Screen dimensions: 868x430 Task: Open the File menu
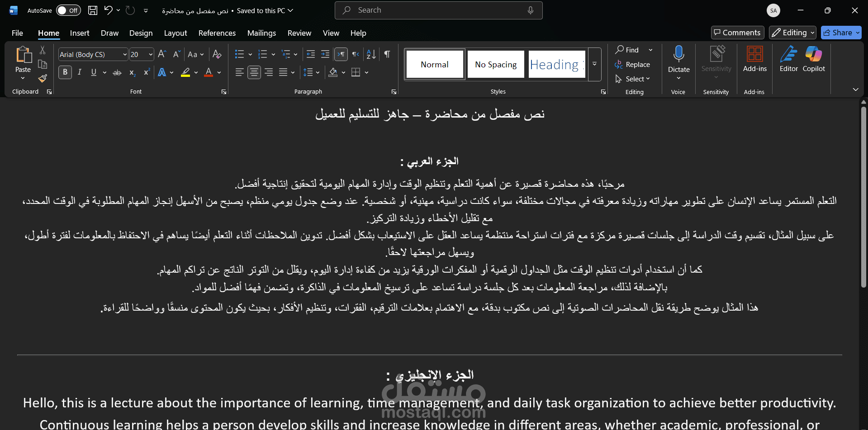(17, 33)
